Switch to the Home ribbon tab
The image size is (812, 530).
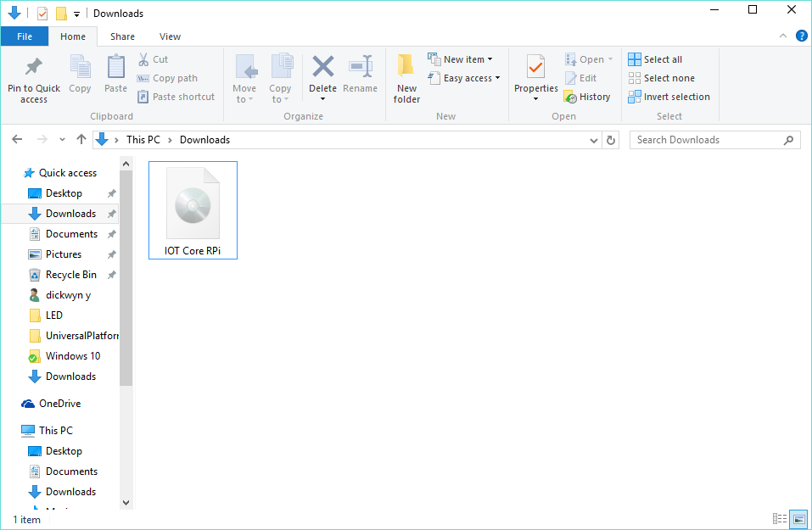click(72, 36)
